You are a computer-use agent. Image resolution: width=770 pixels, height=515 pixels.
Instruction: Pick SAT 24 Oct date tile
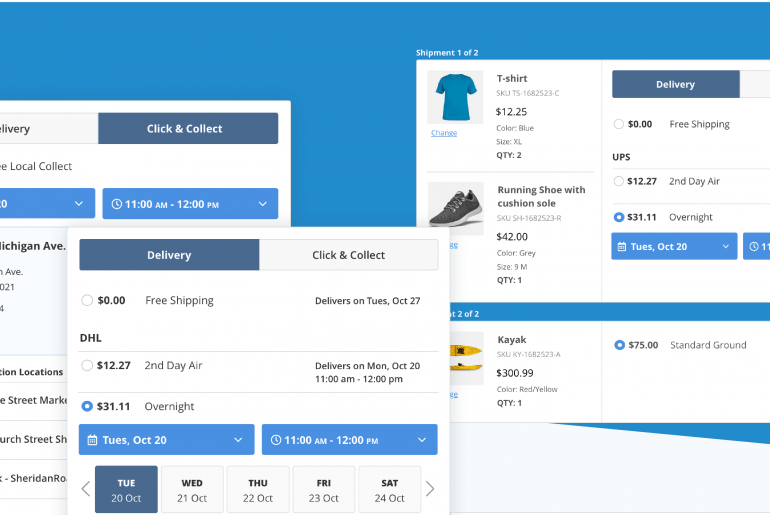point(389,489)
